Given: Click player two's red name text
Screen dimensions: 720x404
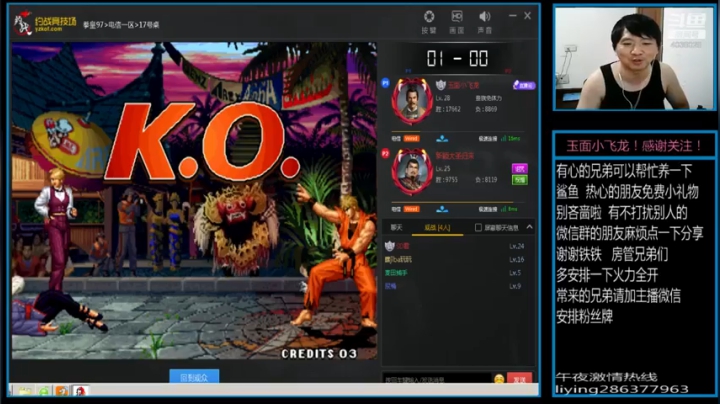Looking at the screenshot, I should click(455, 156).
